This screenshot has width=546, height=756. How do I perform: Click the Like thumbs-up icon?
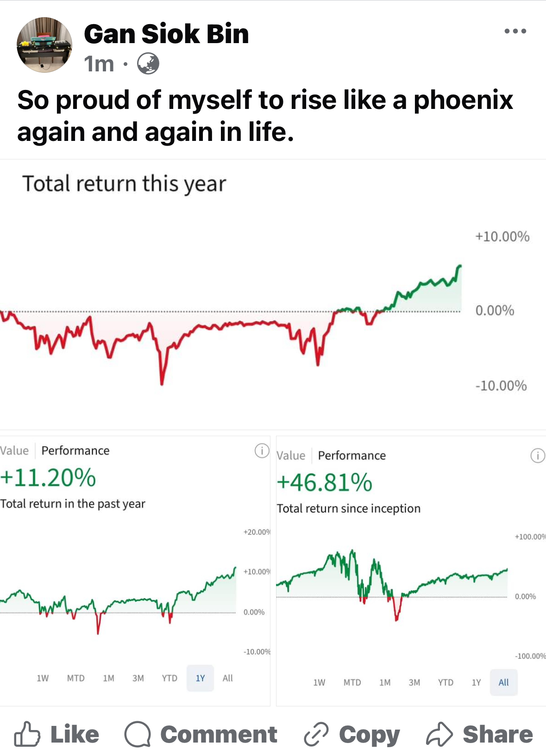[27, 734]
